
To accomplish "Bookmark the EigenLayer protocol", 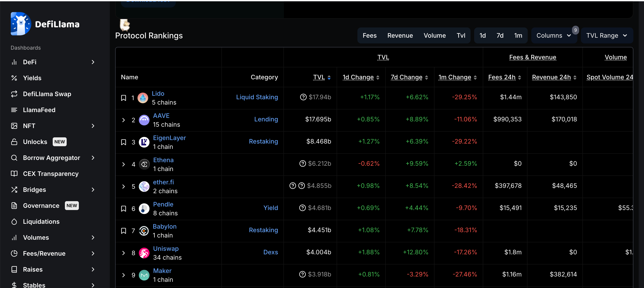I will [124, 142].
